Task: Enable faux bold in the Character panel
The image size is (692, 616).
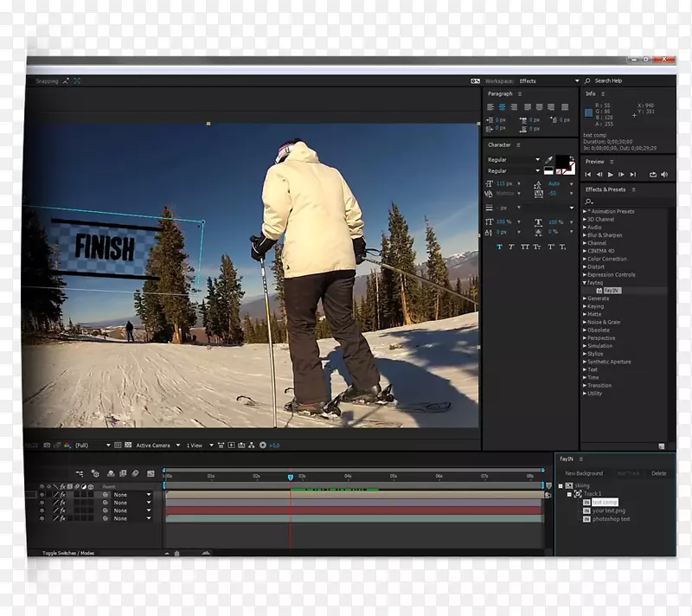Action: tap(499, 247)
